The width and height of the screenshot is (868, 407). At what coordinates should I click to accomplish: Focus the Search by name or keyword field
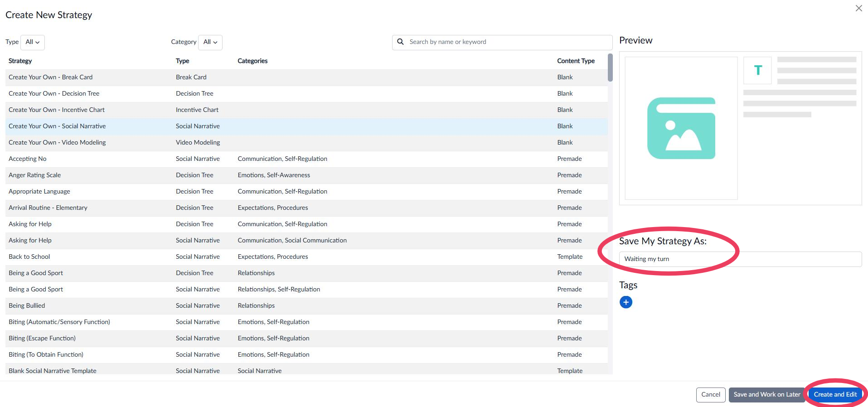click(x=508, y=42)
